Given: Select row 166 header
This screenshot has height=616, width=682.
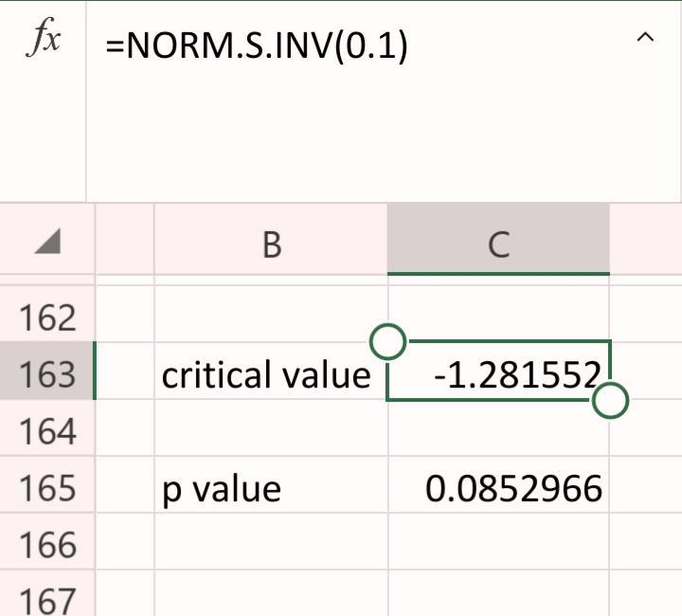Looking at the screenshot, I should [x=47, y=545].
